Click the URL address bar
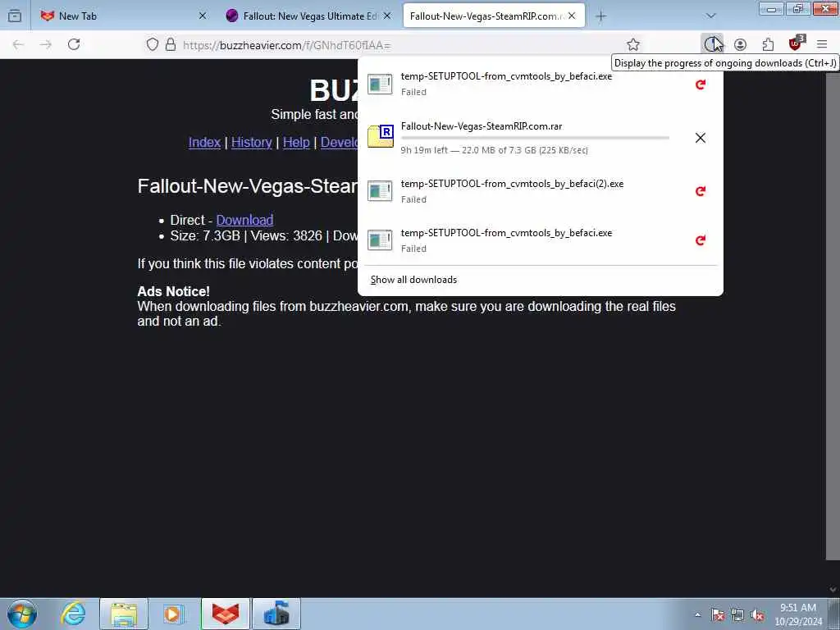840x630 pixels. pyautogui.click(x=394, y=45)
